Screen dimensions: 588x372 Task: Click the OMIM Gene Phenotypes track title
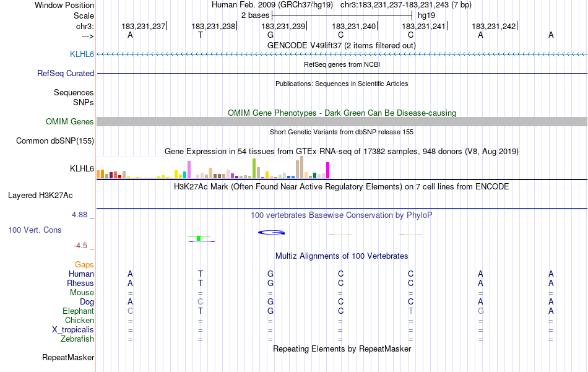(x=342, y=113)
